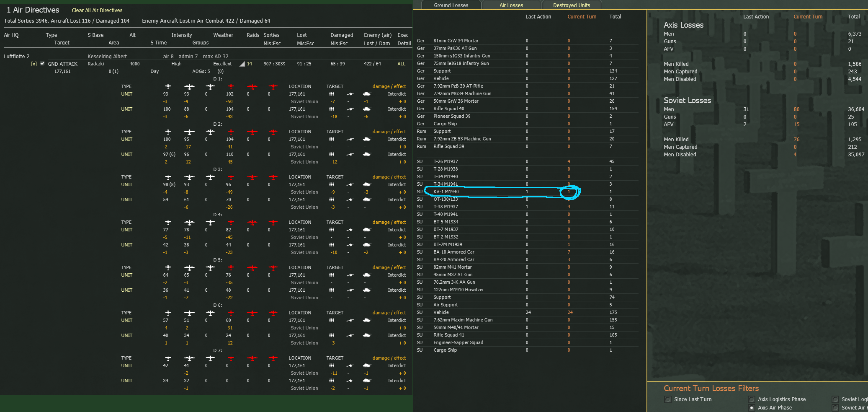
Task: Click the last red plane icon under D 1
Action: click(273, 87)
